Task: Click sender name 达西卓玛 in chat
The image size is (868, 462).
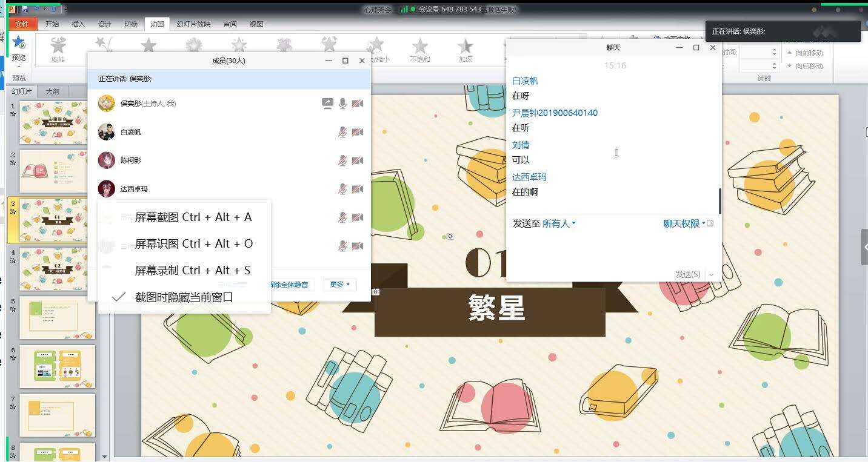Action: [x=529, y=177]
